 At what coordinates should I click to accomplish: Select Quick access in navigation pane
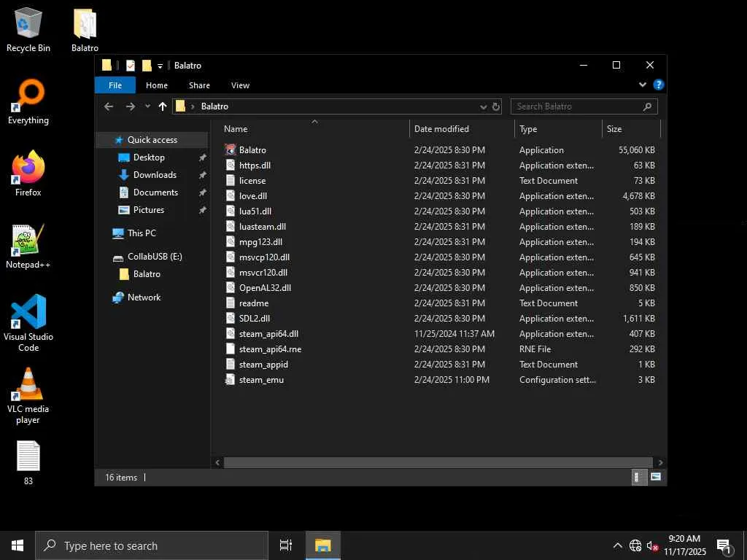tap(152, 140)
